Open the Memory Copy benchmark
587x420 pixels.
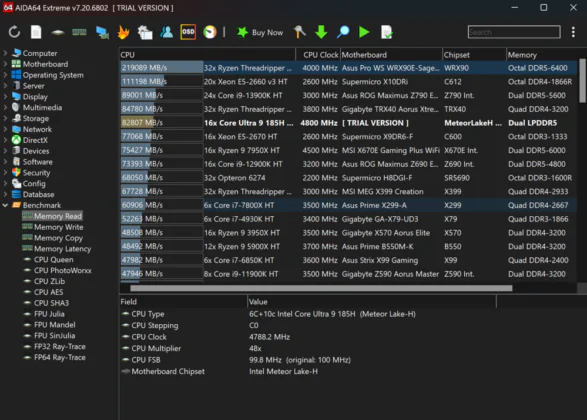pyautogui.click(x=58, y=238)
